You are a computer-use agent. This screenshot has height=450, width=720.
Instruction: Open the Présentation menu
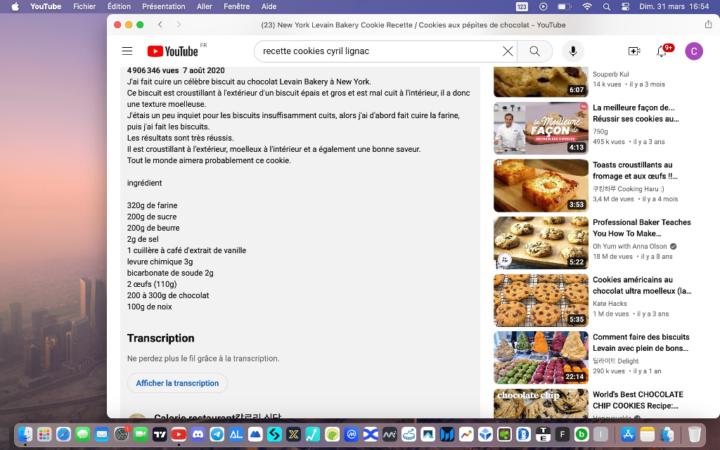point(163,6)
